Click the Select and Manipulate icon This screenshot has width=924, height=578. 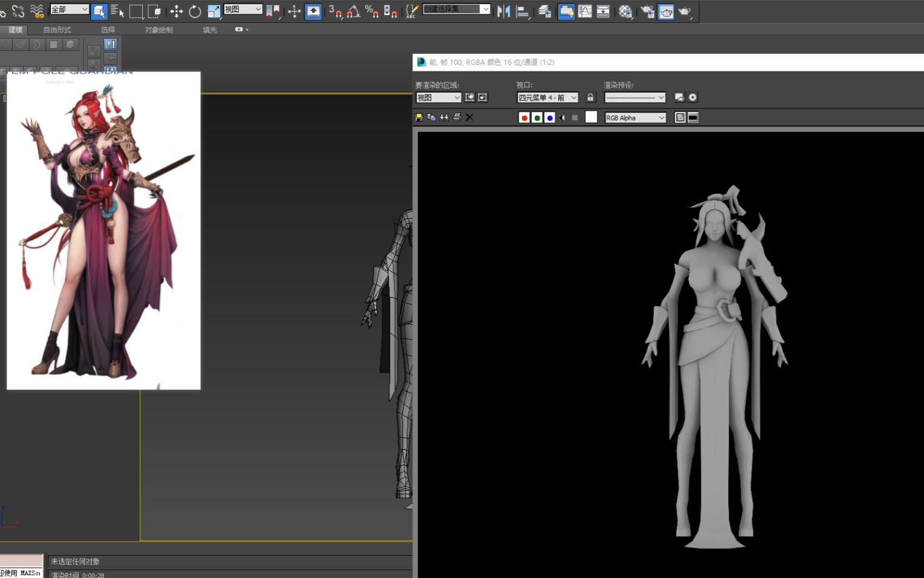pos(294,11)
